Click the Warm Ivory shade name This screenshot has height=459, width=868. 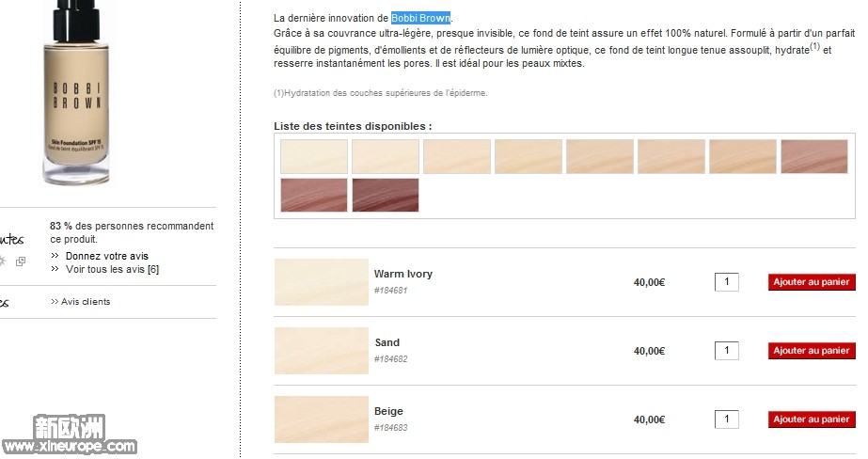[403, 274]
